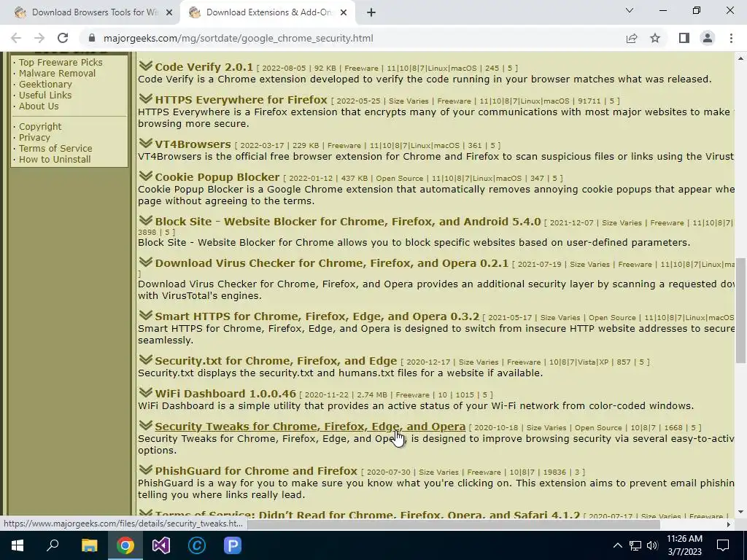Expand the Smart HTTPS arrow icon
This screenshot has width=747, height=560.
145,316
